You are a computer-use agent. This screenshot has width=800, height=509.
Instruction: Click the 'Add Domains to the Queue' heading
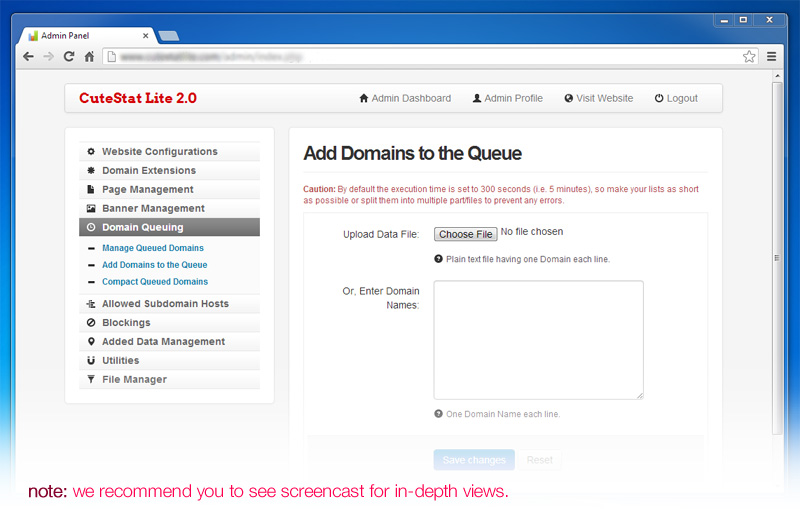coord(412,154)
